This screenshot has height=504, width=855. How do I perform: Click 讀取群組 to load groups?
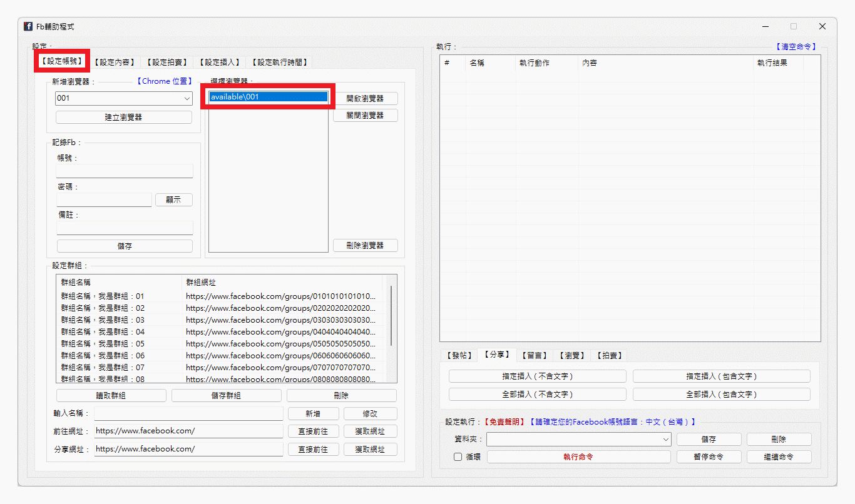[111, 395]
